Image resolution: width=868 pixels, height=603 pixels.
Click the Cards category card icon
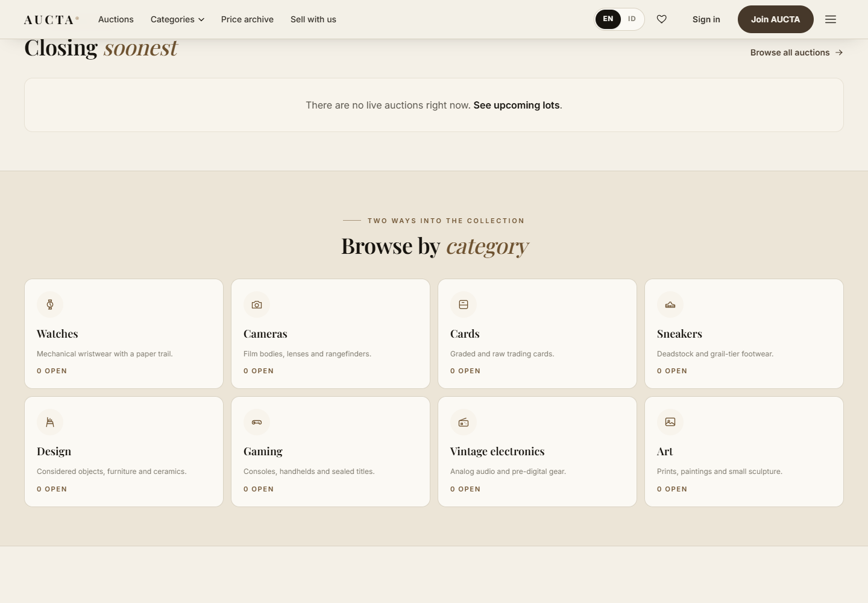click(x=464, y=305)
